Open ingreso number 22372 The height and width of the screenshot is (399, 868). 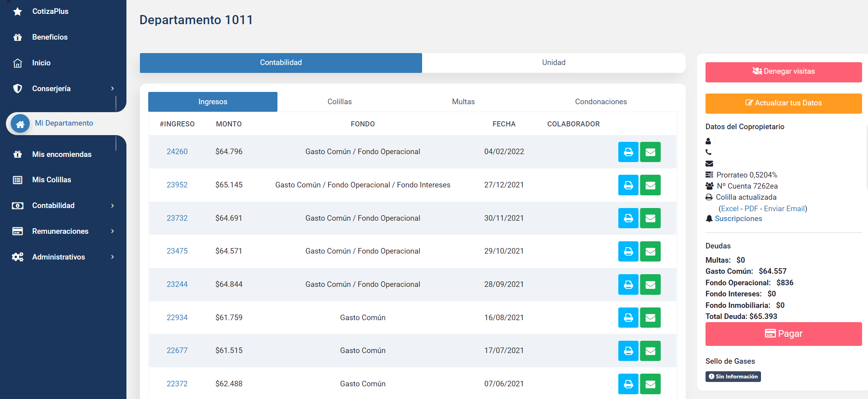[177, 384]
